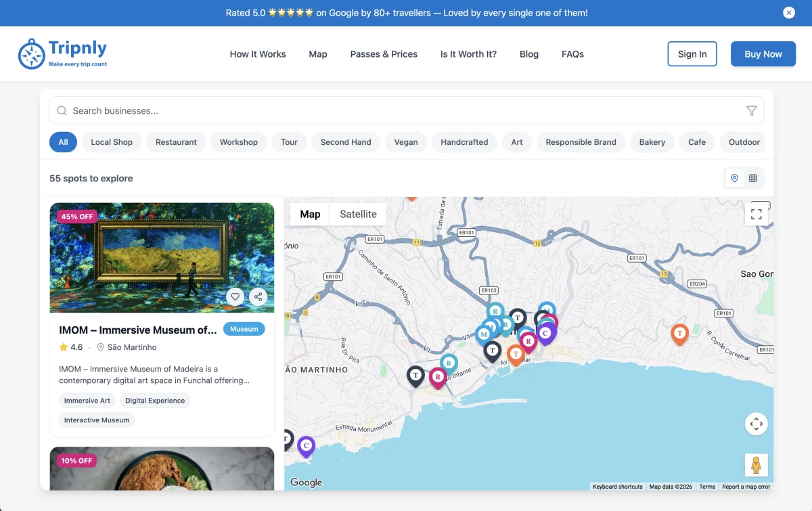Switch map to Satellite view
This screenshot has width=812, height=511.
[x=358, y=214]
